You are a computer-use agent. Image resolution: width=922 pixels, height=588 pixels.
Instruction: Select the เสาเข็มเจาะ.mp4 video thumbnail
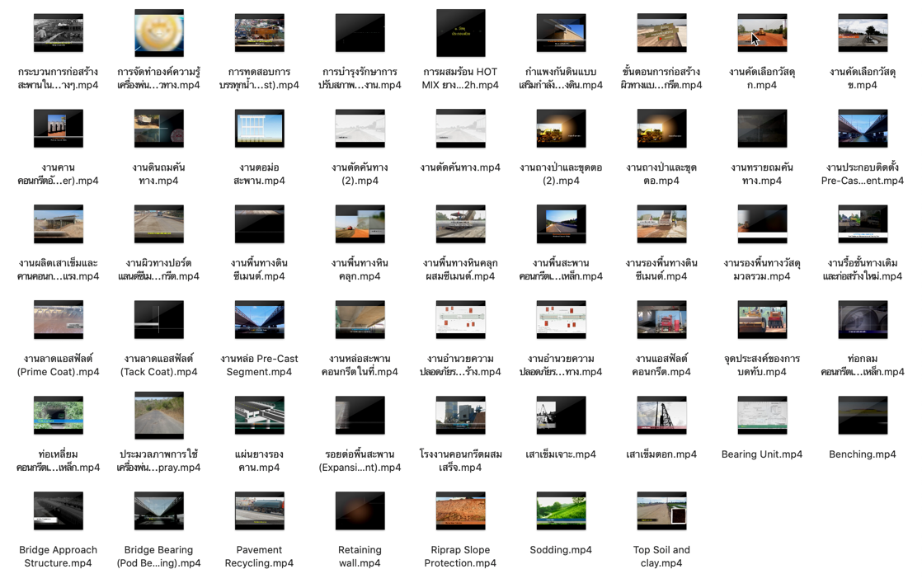[561, 415]
